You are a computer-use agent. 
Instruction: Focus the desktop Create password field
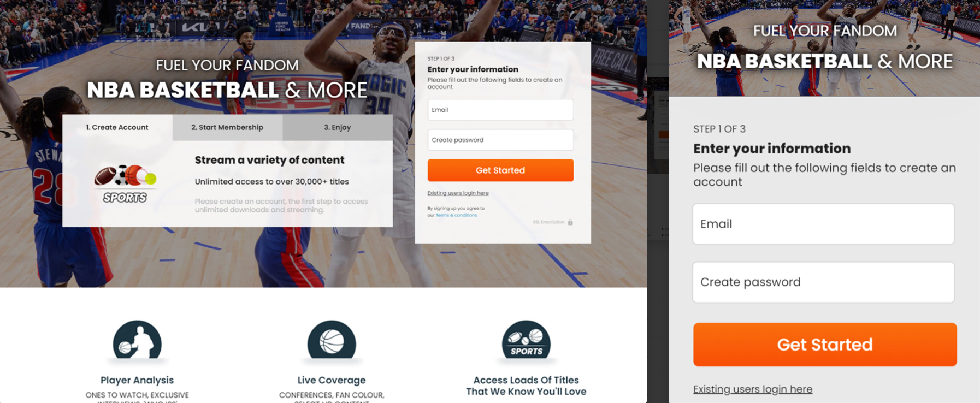click(500, 140)
